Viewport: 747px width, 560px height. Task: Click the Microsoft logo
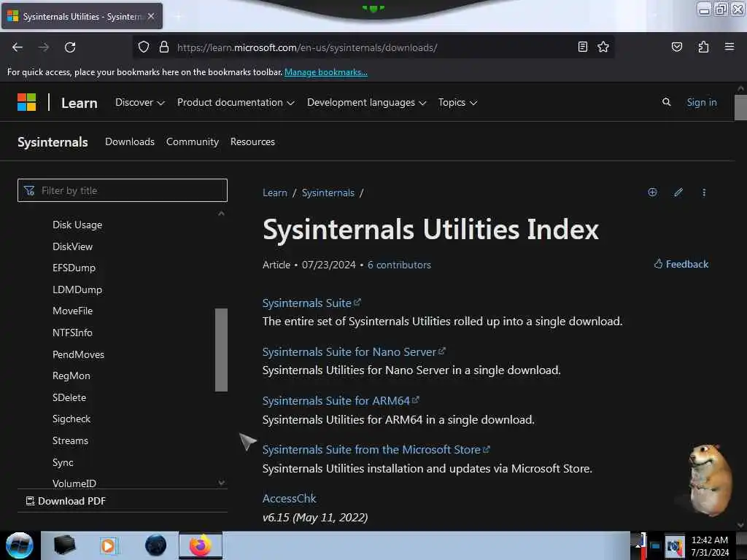tap(27, 102)
